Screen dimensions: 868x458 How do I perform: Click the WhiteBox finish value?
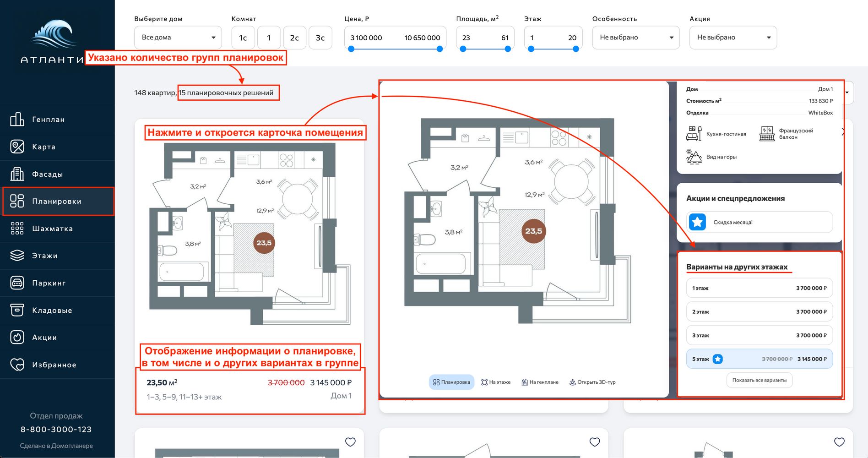pyautogui.click(x=820, y=113)
